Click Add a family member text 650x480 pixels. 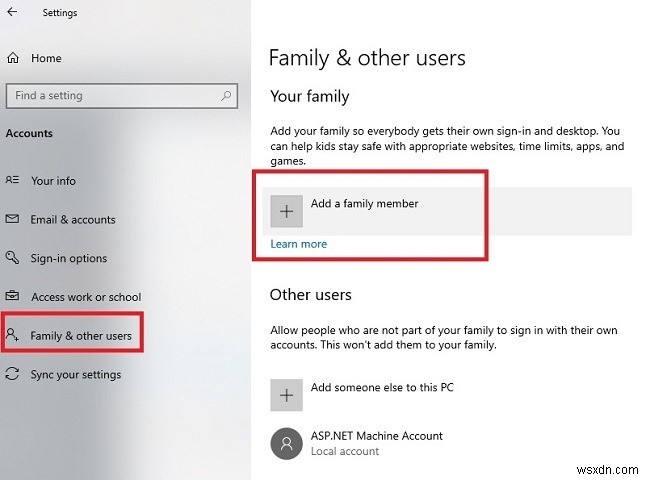(365, 204)
